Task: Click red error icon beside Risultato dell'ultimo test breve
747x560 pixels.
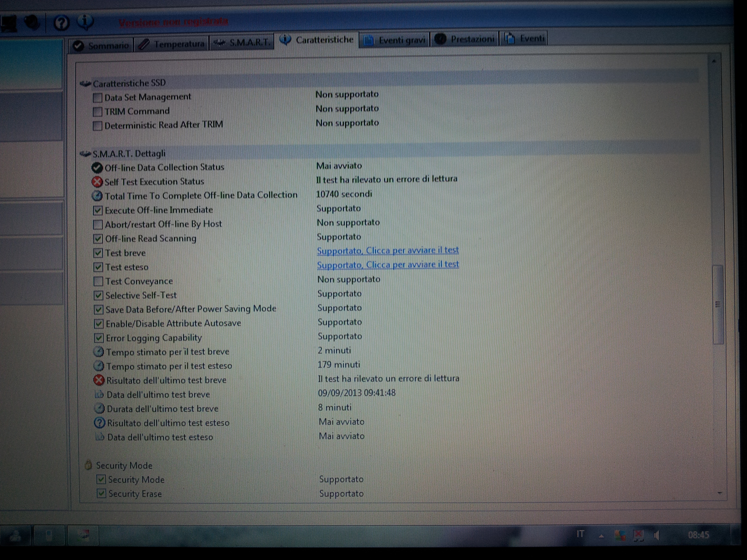Action: 99,380
